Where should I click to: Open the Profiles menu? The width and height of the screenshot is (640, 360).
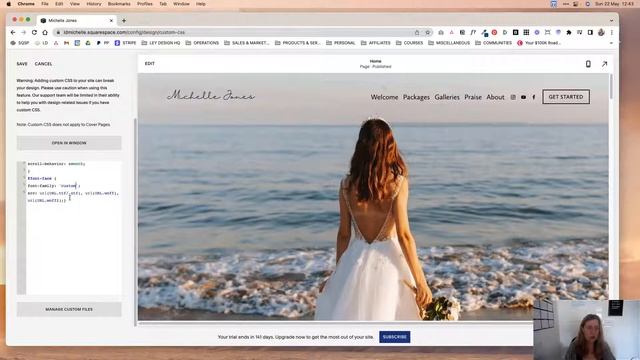click(144, 4)
